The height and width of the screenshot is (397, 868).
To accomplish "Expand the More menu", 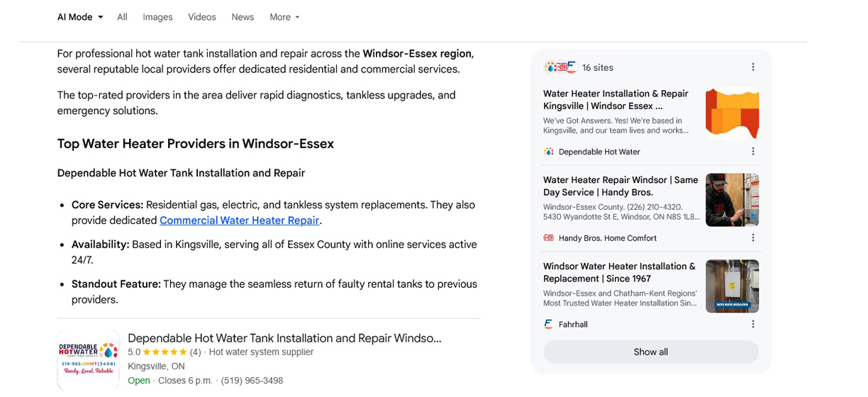I will pos(284,17).
